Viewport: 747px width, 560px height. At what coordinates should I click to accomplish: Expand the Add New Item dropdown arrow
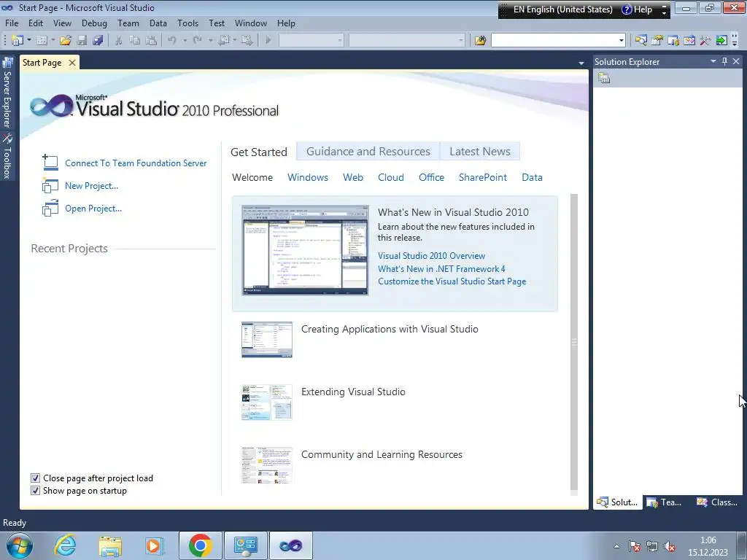pyautogui.click(x=53, y=41)
